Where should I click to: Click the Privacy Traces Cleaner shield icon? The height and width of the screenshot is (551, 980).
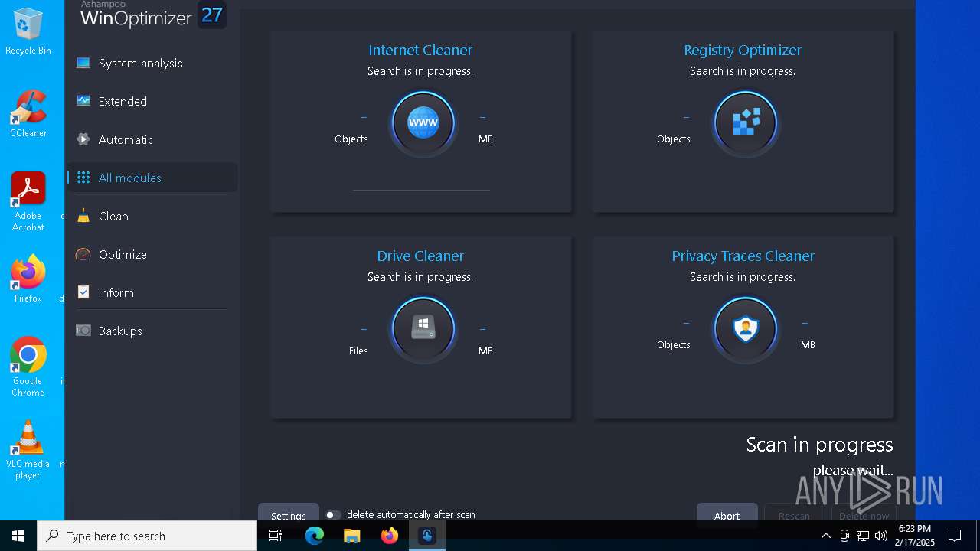click(746, 328)
